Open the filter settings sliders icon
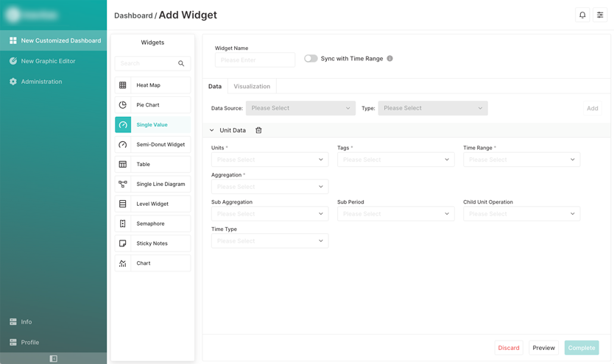The image size is (614, 364). [600, 15]
